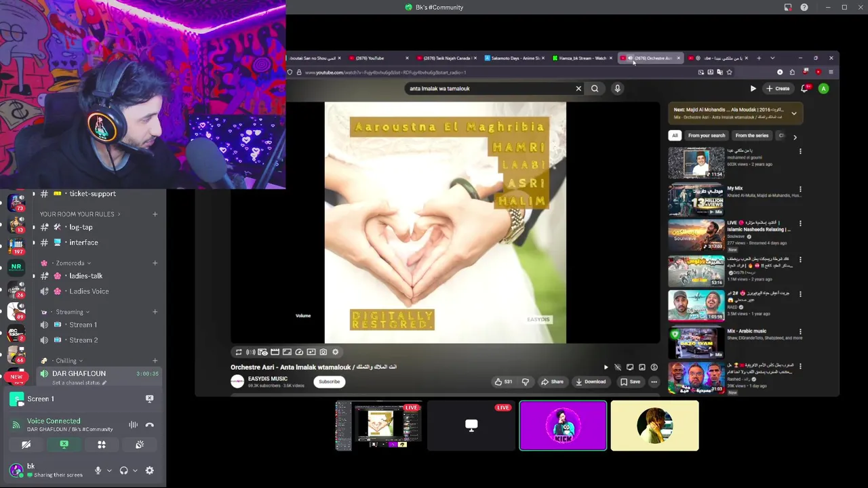Open Discord inbox icon in title bar
The height and width of the screenshot is (488, 868).
coord(787,7)
